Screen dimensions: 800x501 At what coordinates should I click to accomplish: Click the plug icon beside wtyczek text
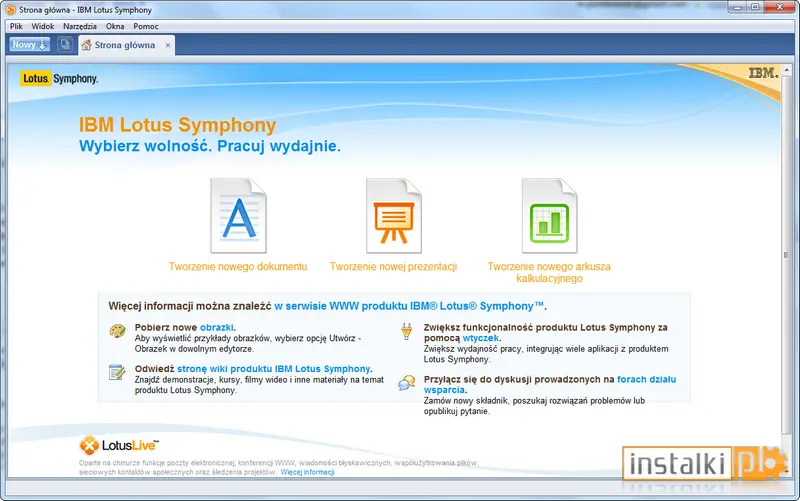pos(406,332)
